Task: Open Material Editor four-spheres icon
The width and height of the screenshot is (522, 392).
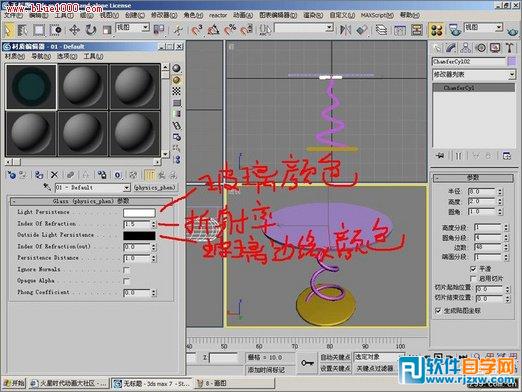Action: click(436, 30)
